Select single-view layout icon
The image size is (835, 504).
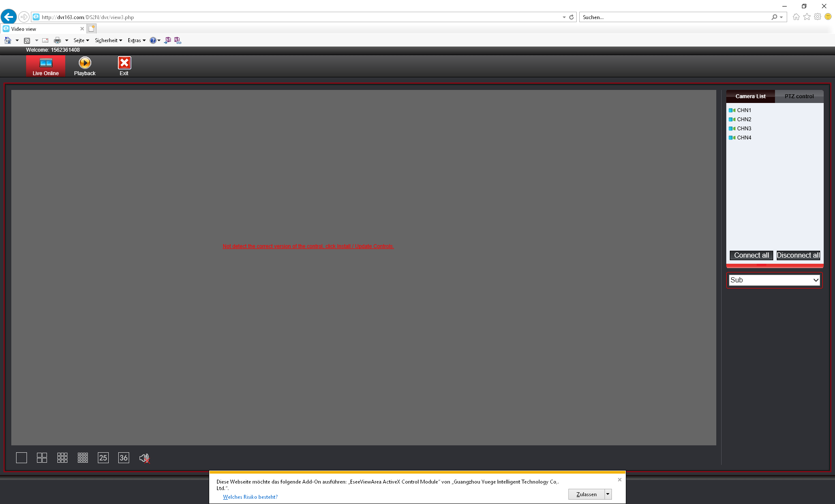tap(21, 458)
